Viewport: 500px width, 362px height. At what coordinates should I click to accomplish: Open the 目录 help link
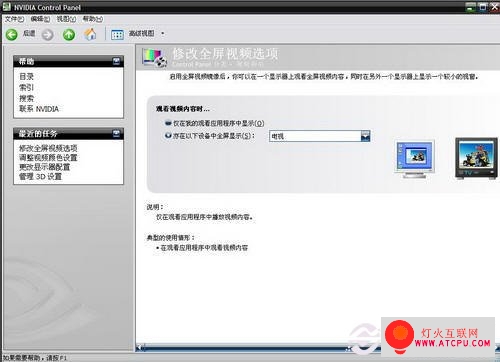click(26, 76)
